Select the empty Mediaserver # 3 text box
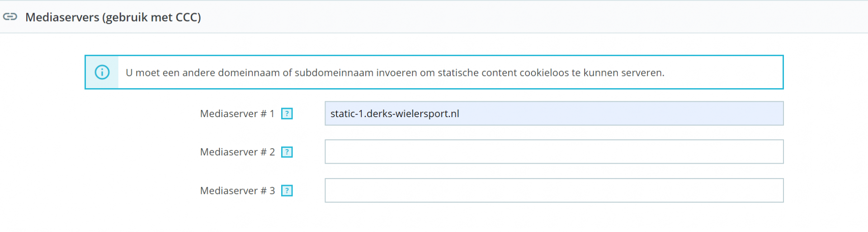The height and width of the screenshot is (232, 868). click(554, 190)
